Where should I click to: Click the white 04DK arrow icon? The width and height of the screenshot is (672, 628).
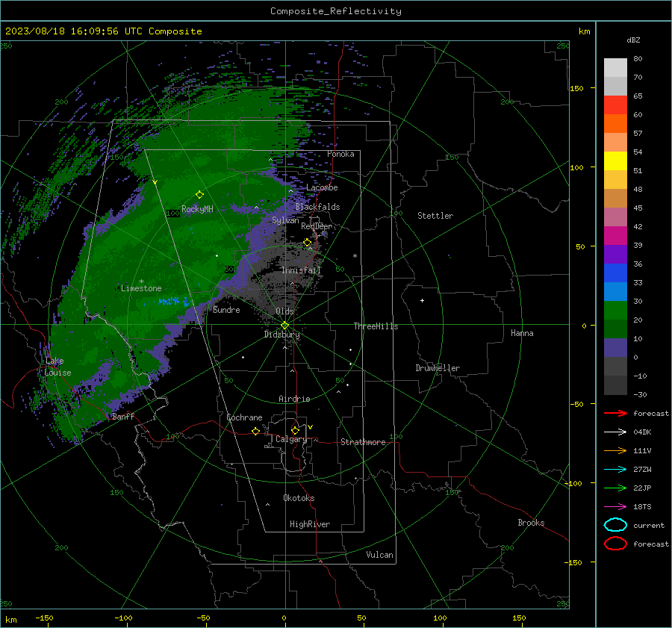(615, 432)
